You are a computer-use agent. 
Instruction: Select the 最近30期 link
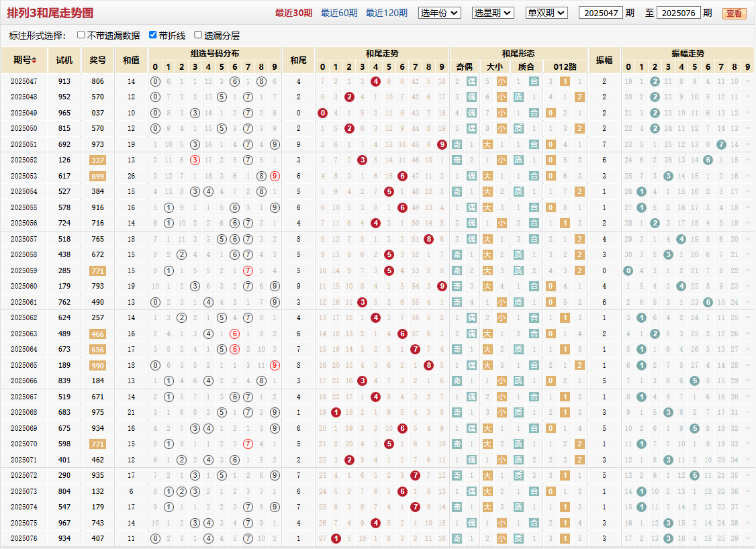293,13
